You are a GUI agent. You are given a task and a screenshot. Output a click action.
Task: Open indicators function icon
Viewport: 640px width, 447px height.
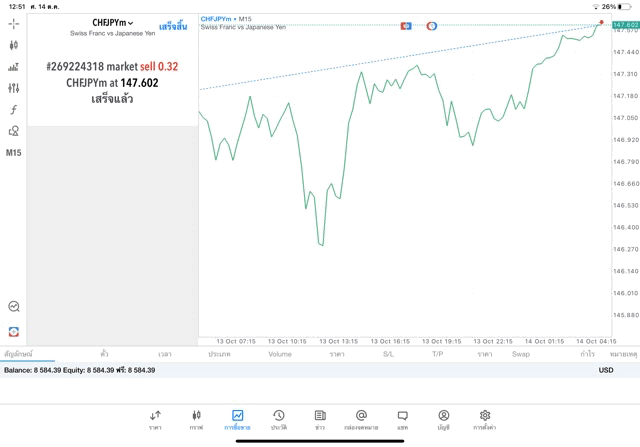(x=13, y=109)
